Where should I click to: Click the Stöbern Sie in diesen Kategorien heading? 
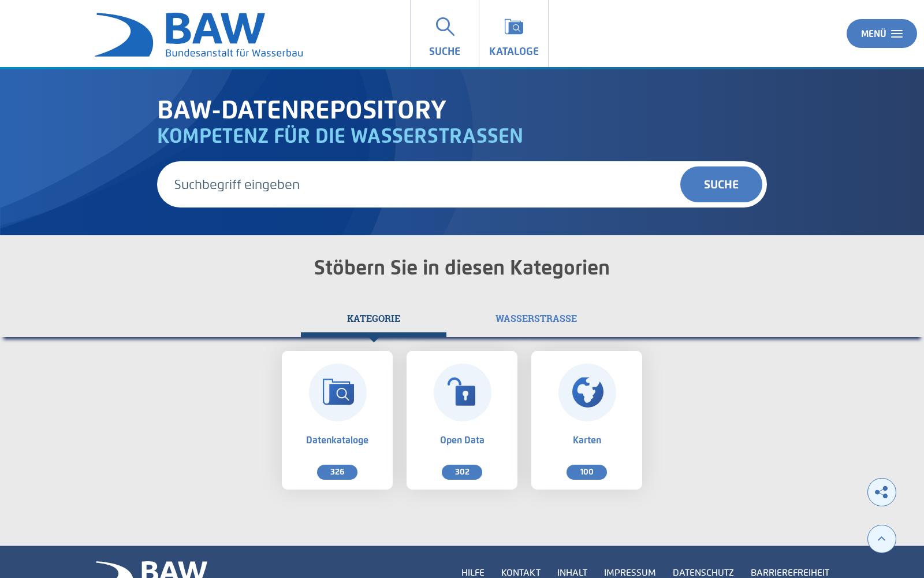pyautogui.click(x=462, y=268)
